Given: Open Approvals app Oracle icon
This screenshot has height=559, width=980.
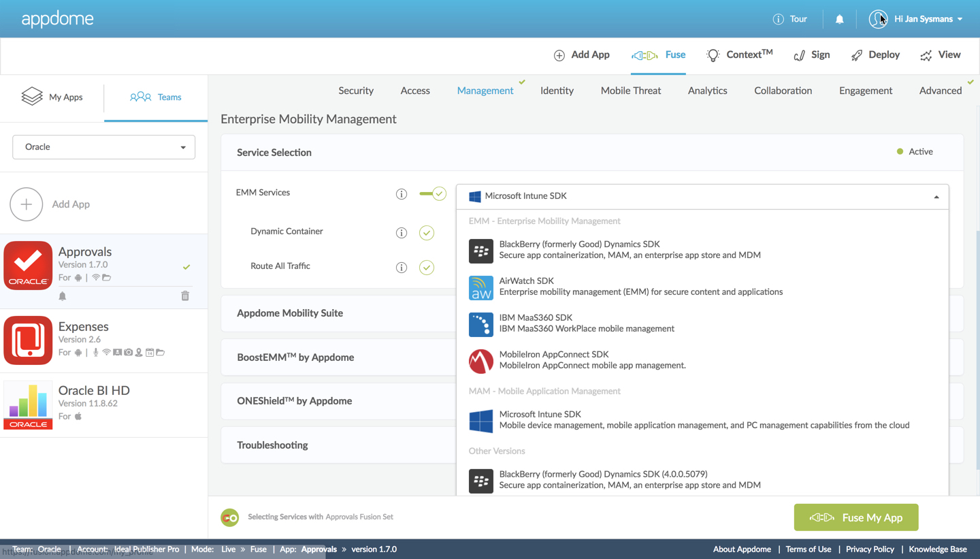Looking at the screenshot, I should 28,266.
